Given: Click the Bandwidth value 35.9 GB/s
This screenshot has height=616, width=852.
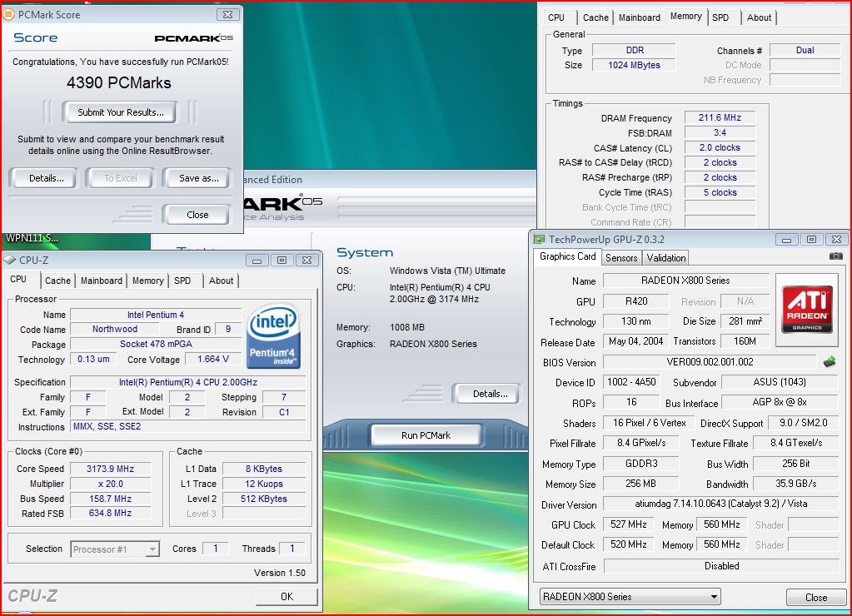Looking at the screenshot, I should pyautogui.click(x=796, y=484).
